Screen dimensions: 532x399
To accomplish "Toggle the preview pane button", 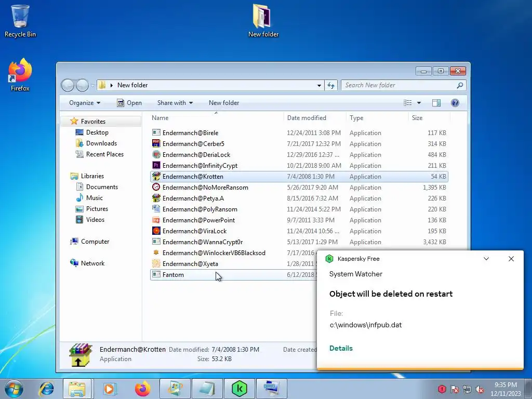I will click(x=436, y=103).
